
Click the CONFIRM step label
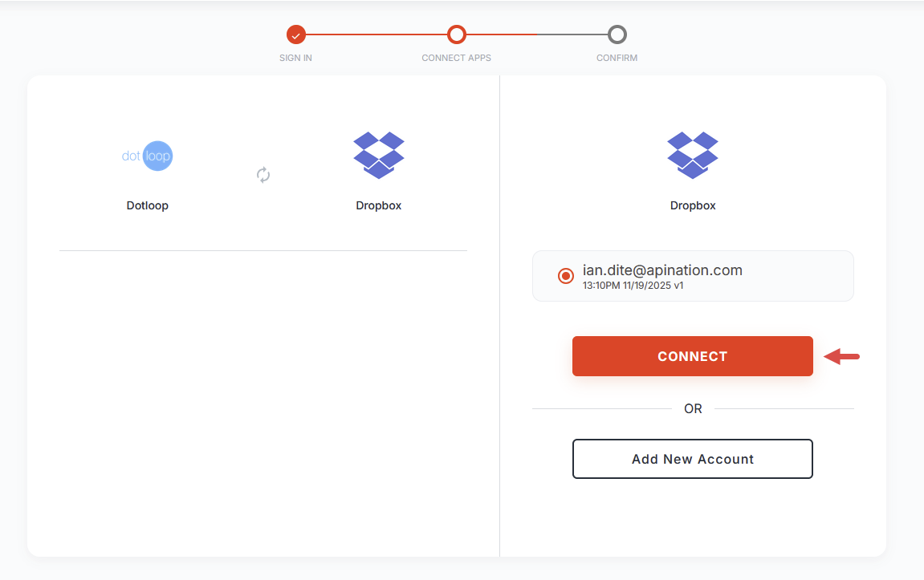[x=617, y=58]
